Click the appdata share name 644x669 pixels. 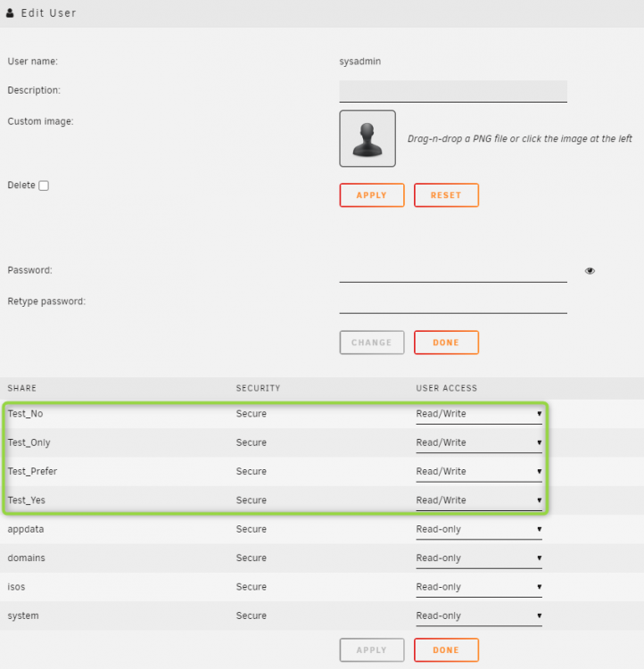pos(26,530)
